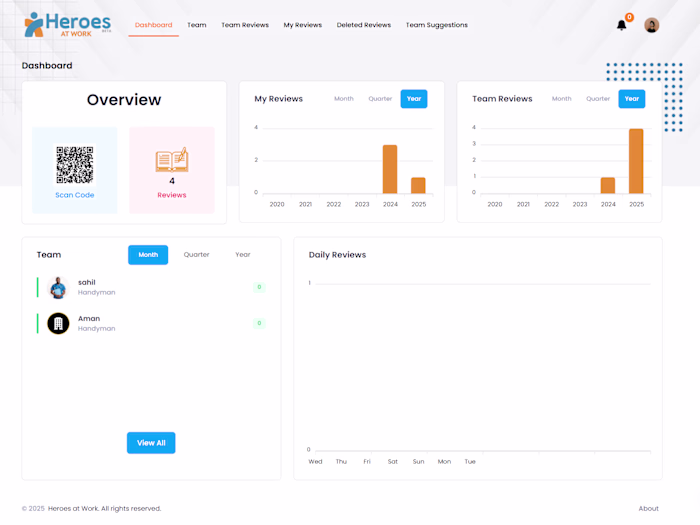
Task: Click sahil's review count badge
Action: 259,287
